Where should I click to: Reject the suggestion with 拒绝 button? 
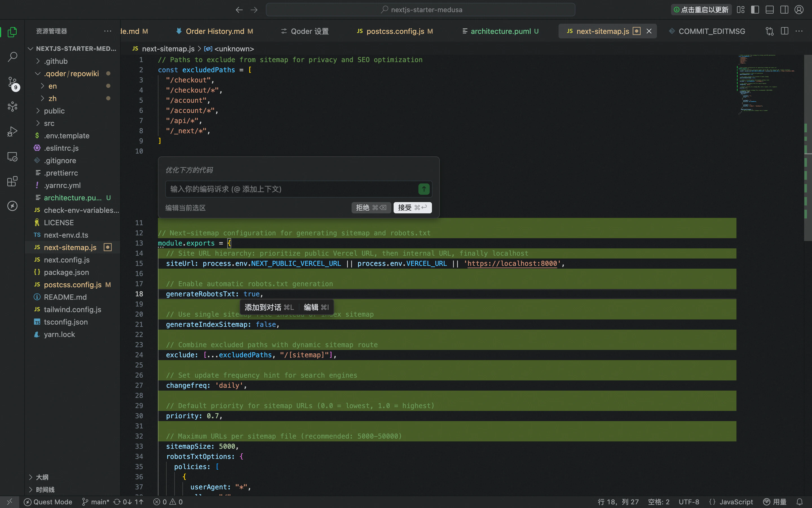[371, 208]
